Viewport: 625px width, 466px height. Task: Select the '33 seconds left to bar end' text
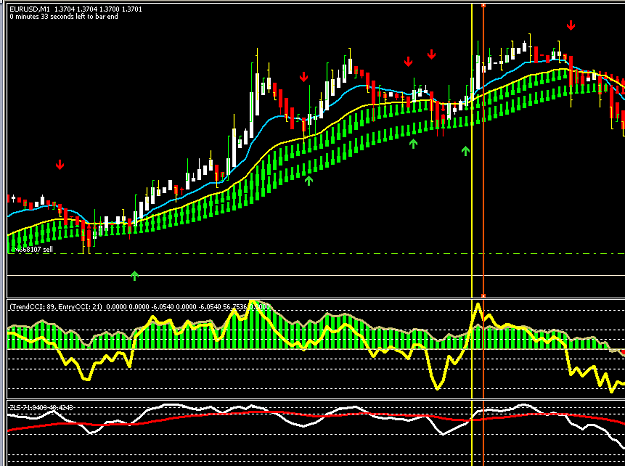tap(79, 17)
